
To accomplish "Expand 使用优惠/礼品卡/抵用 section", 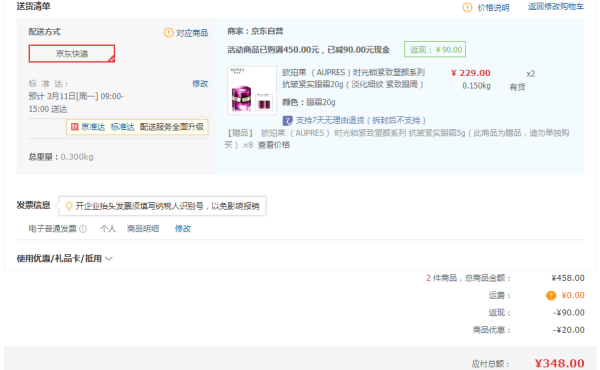I will point(64,259).
